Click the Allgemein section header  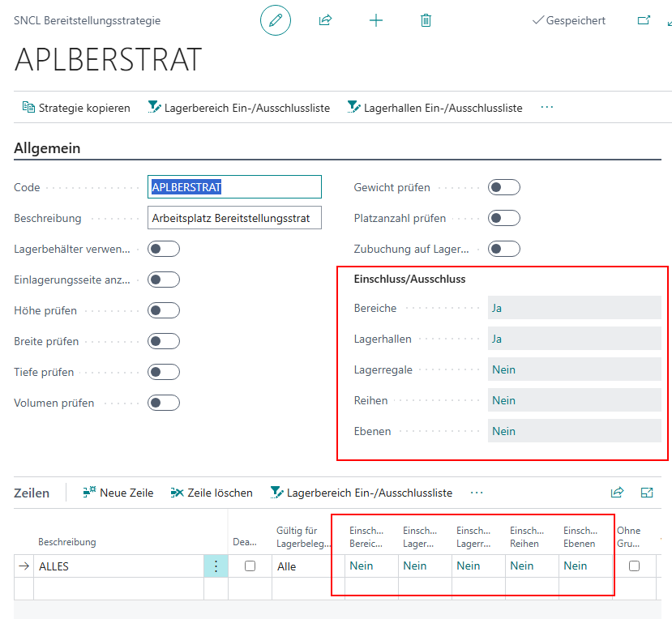[x=47, y=148]
